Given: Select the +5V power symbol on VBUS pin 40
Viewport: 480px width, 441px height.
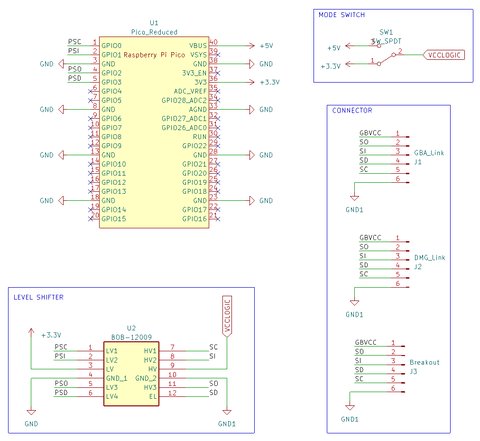Looking at the screenshot, I should tap(262, 46).
